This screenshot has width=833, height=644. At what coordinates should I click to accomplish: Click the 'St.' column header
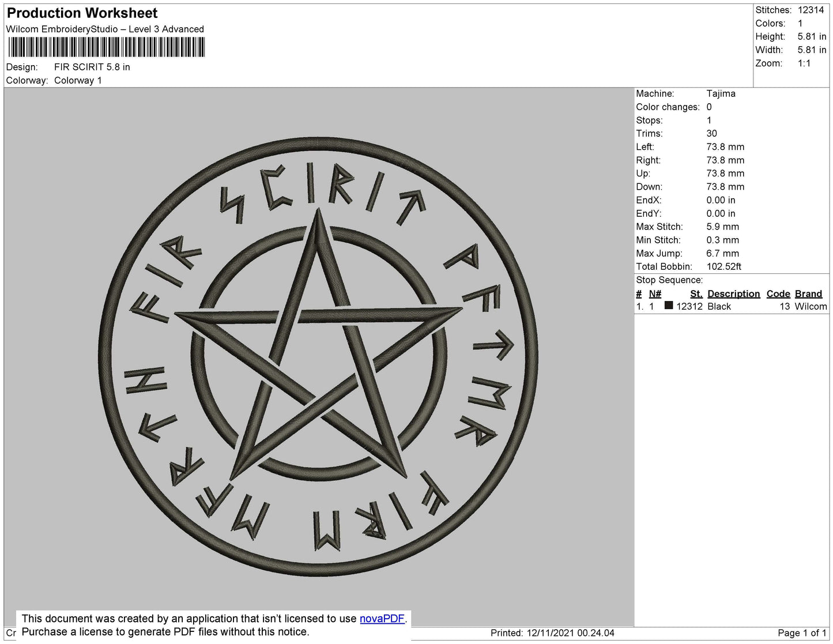pos(696,293)
